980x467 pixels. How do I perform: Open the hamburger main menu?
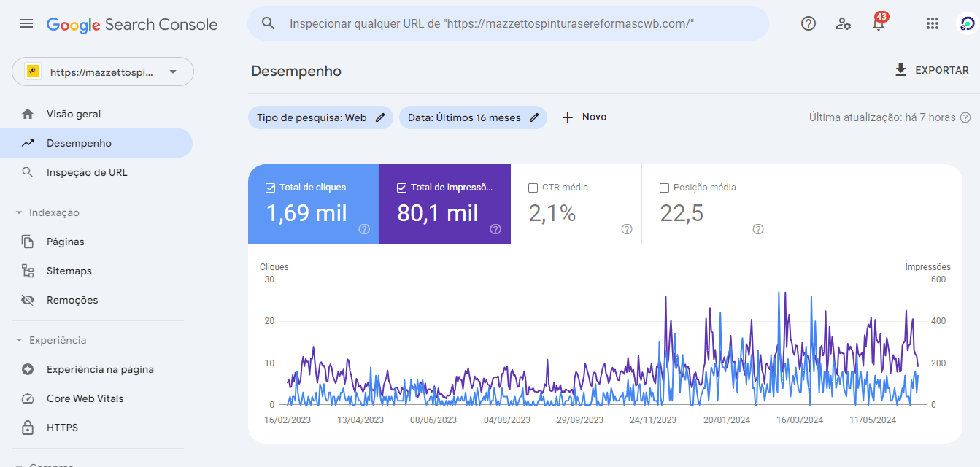pyautogui.click(x=26, y=23)
